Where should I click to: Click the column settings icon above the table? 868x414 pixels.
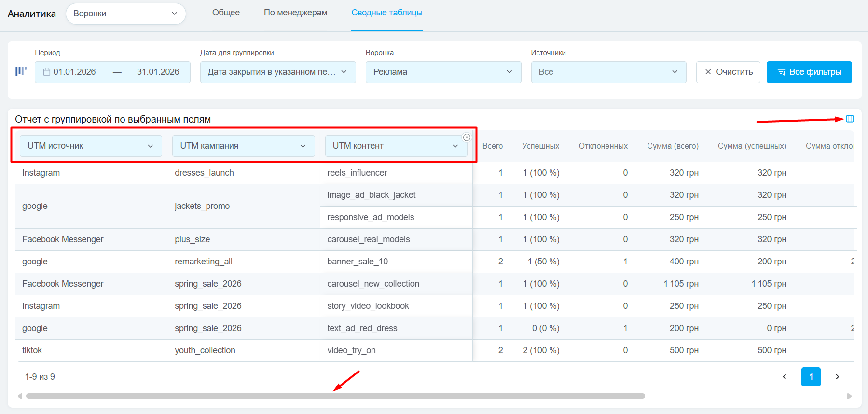850,119
